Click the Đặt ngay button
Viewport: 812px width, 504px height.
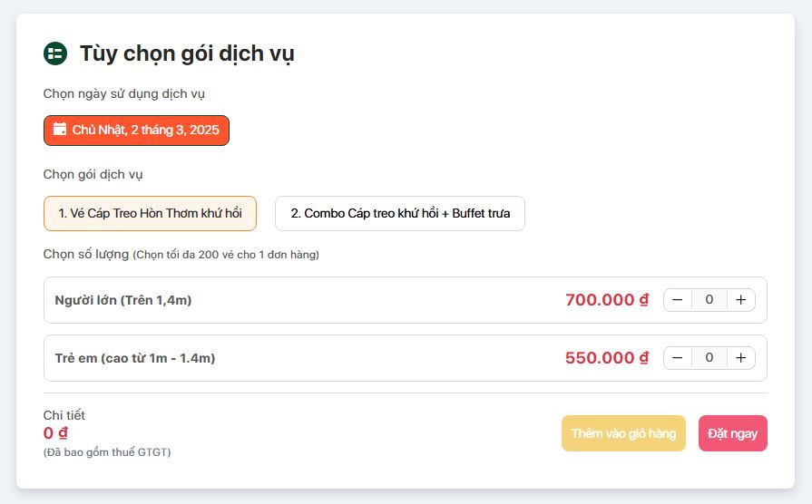[x=733, y=433]
